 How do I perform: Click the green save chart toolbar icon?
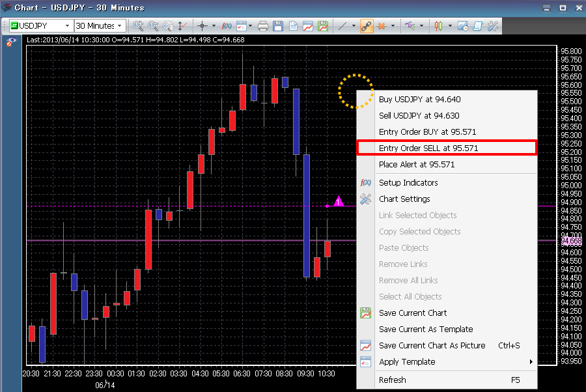323,26
